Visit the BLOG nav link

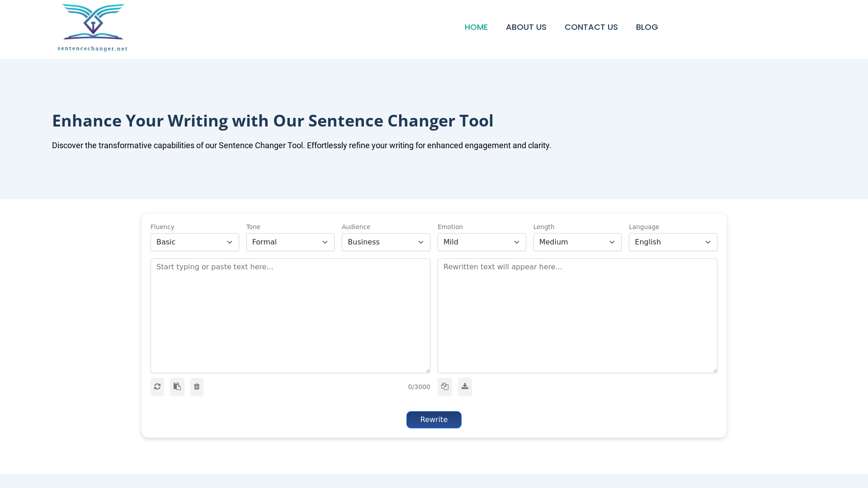point(647,27)
